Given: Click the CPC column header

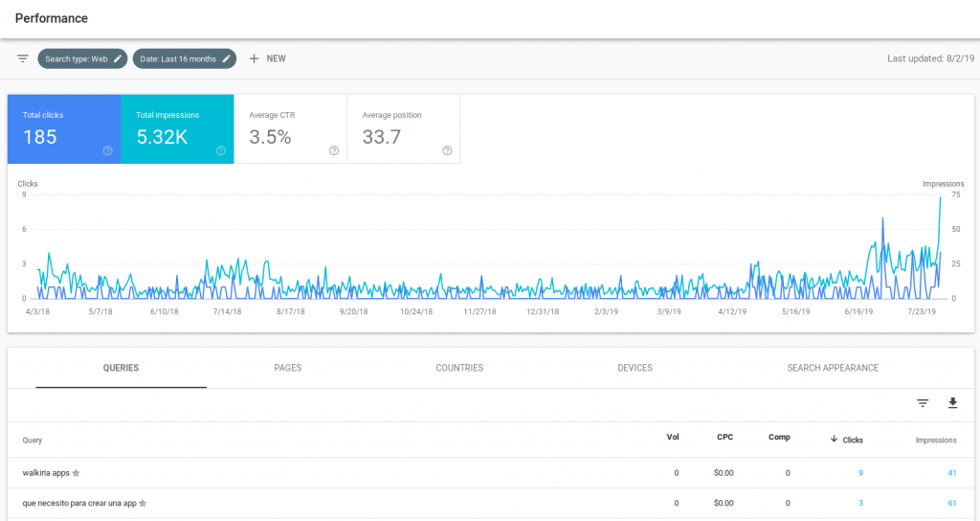Looking at the screenshot, I should tap(725, 437).
